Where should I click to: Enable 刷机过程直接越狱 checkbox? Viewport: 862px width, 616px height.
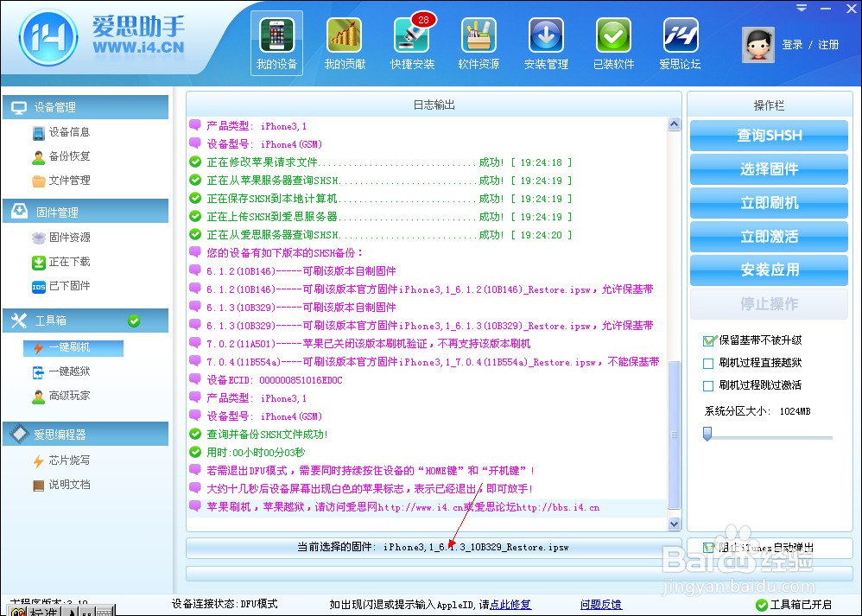(708, 364)
